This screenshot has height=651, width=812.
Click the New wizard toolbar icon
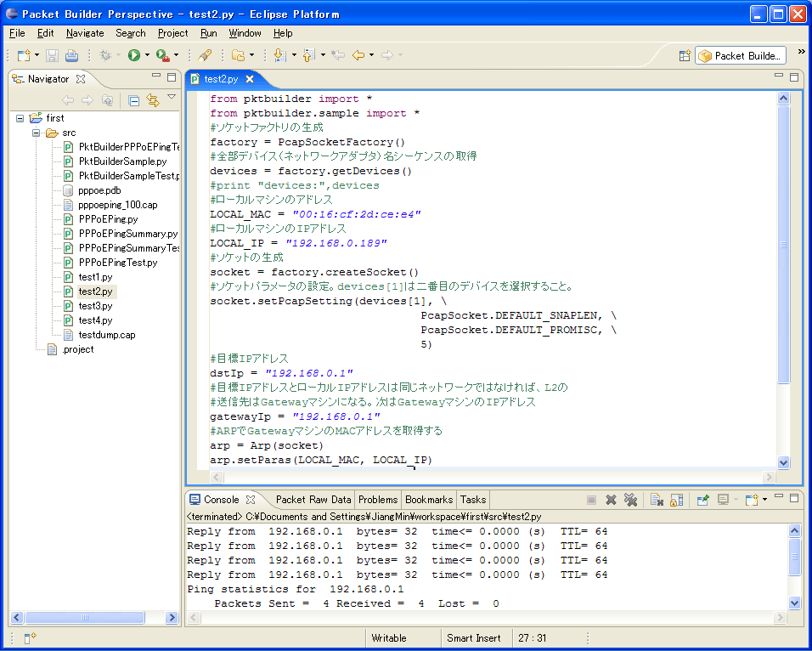click(24, 55)
